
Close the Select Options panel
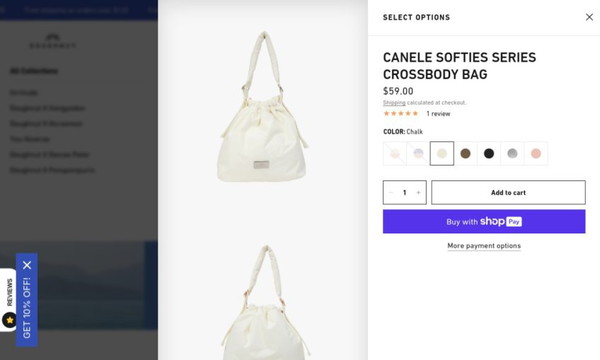click(589, 17)
